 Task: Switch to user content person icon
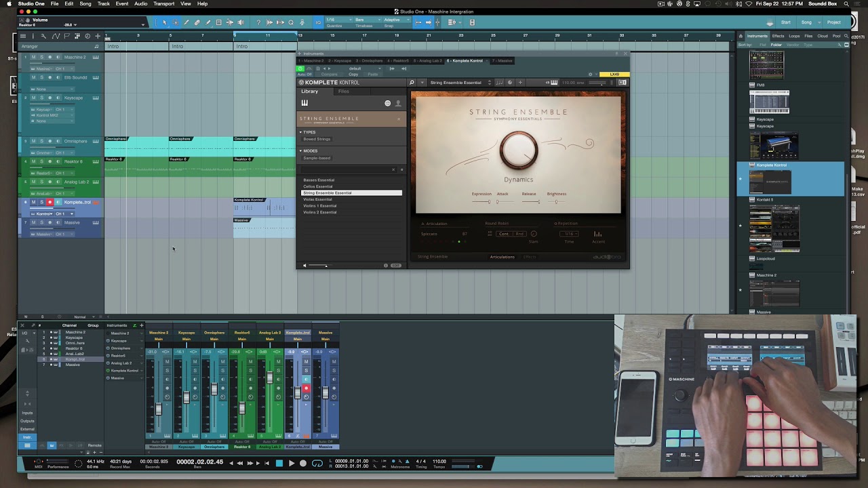tap(398, 104)
